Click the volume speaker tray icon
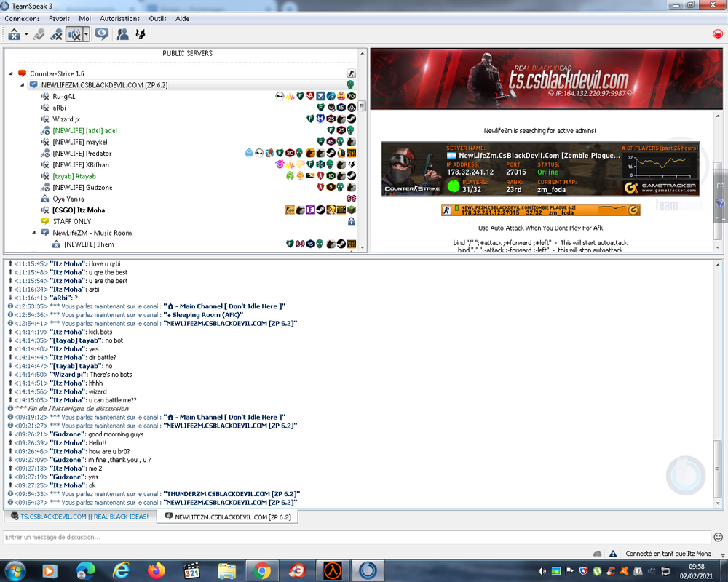Image resolution: width=728 pixels, height=582 pixels. click(x=542, y=571)
